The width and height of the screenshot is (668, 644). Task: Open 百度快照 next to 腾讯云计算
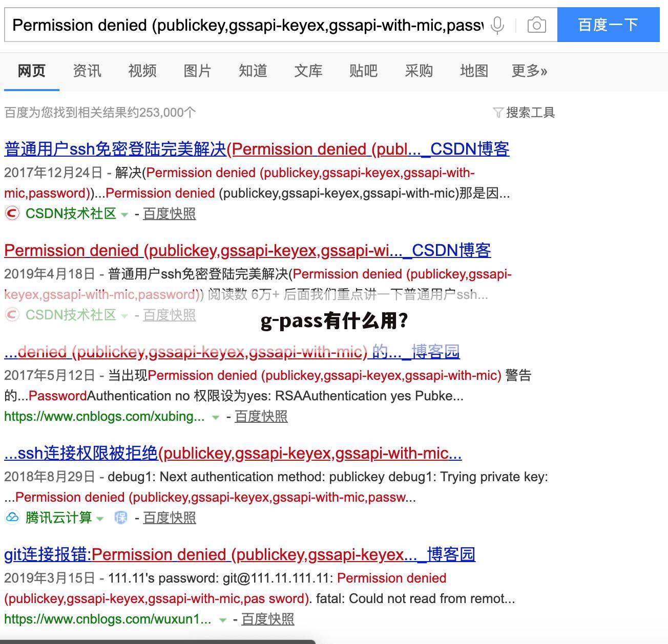pyautogui.click(x=170, y=518)
